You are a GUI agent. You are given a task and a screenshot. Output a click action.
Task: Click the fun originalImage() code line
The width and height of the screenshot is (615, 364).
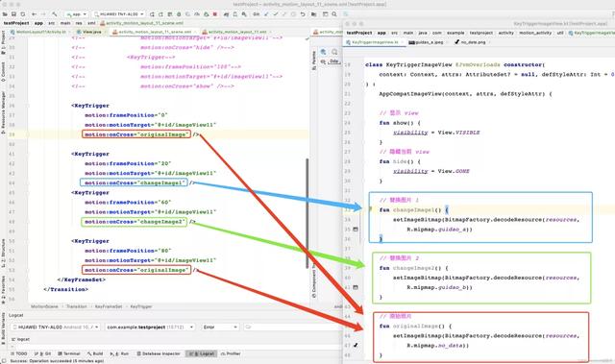[416, 326]
